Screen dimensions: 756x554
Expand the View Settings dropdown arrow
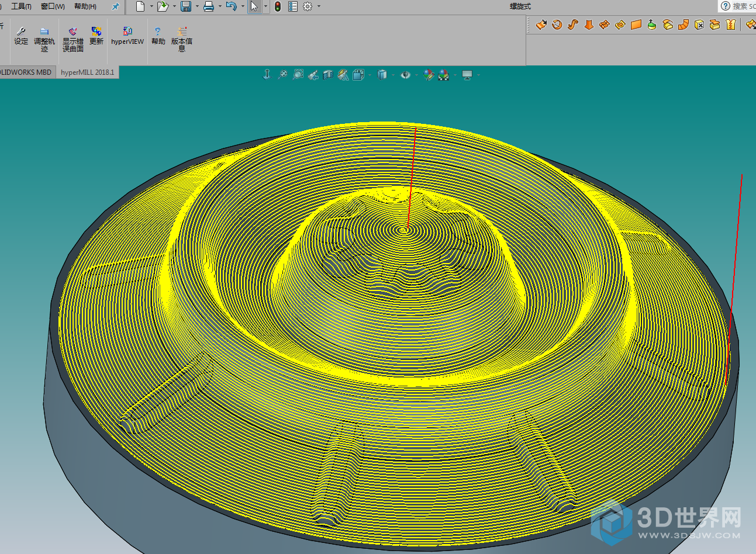pyautogui.click(x=478, y=75)
